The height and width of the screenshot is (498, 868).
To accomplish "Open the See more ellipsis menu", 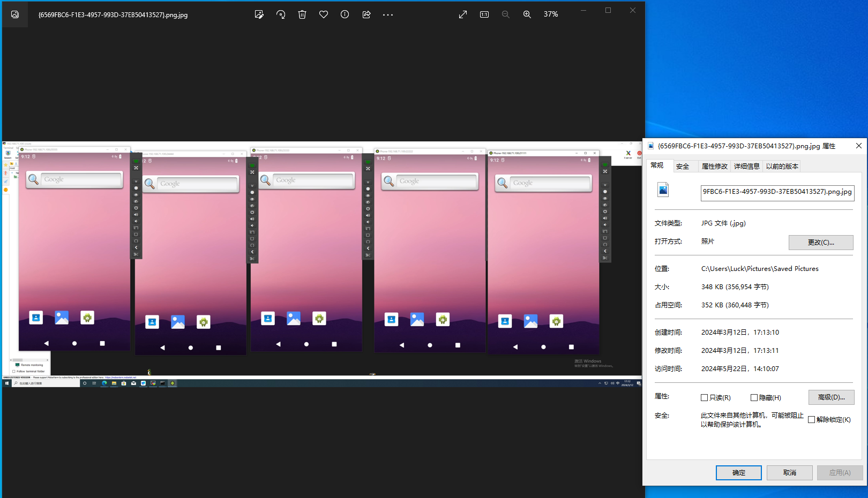I will [x=388, y=14].
